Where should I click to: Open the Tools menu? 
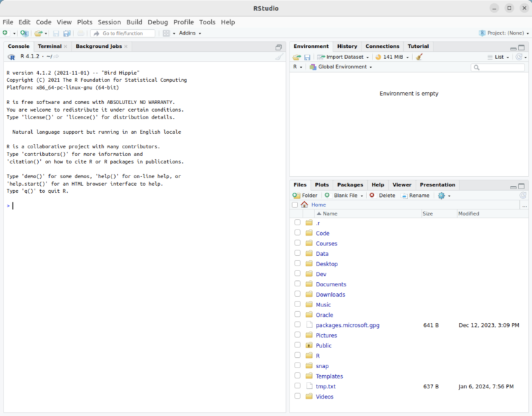click(x=207, y=22)
